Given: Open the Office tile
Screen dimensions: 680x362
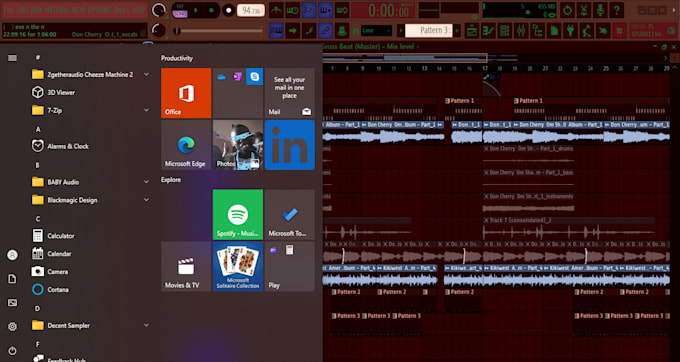Looking at the screenshot, I should pyautogui.click(x=186, y=93).
